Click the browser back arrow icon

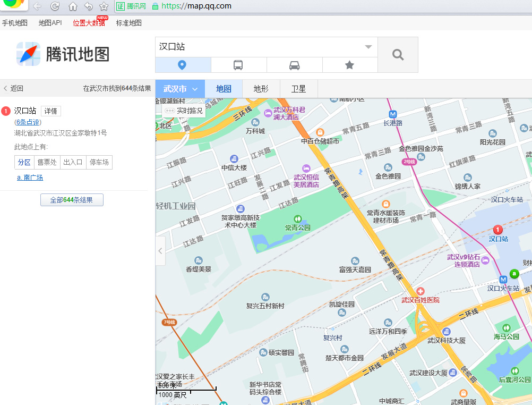coord(37,6)
